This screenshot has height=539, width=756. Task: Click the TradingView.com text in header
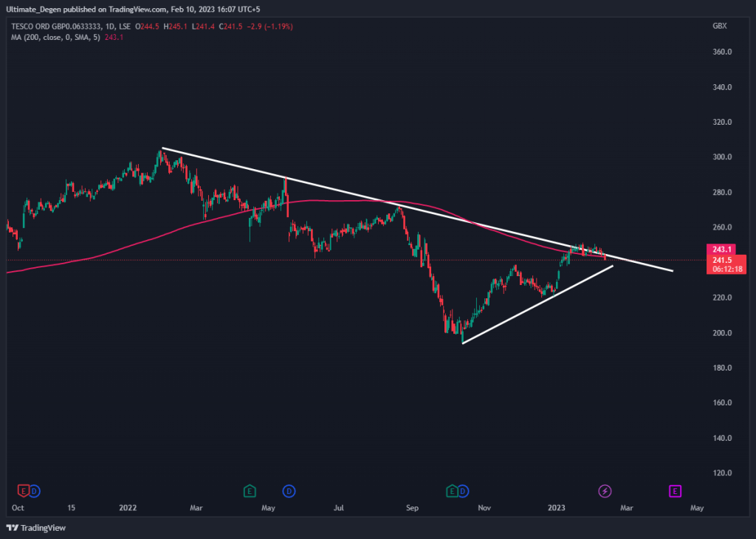click(137, 9)
